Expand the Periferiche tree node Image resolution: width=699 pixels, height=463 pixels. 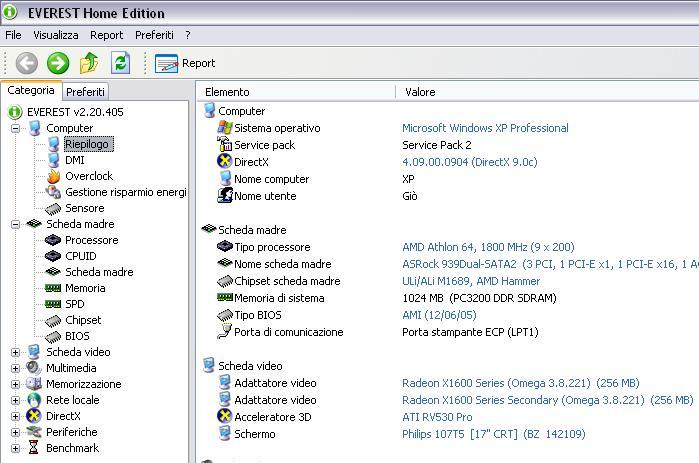16,433
